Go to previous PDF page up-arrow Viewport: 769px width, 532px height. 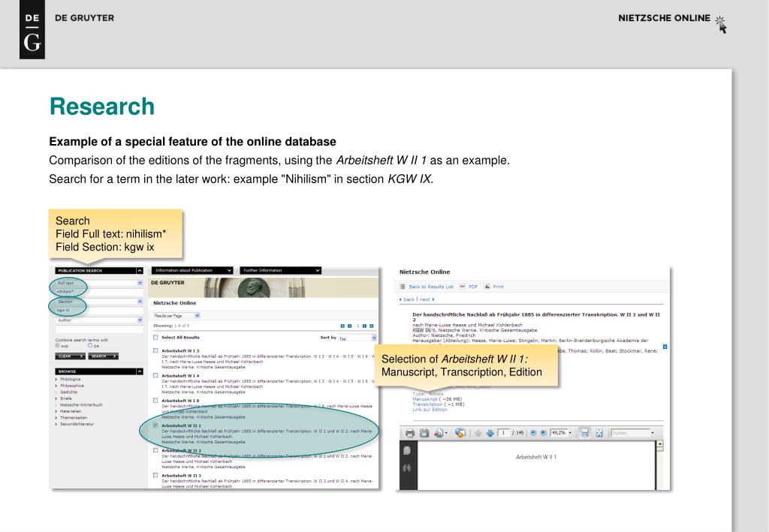click(478, 433)
